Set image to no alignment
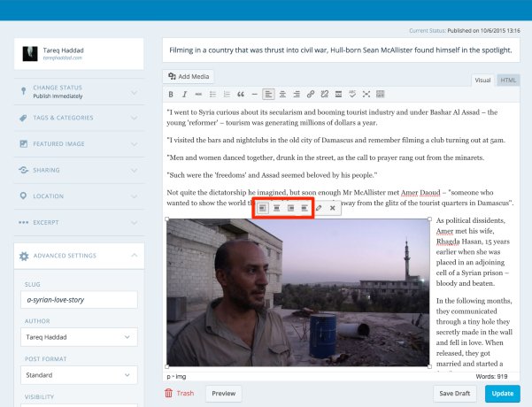The image size is (532, 407). click(x=305, y=208)
